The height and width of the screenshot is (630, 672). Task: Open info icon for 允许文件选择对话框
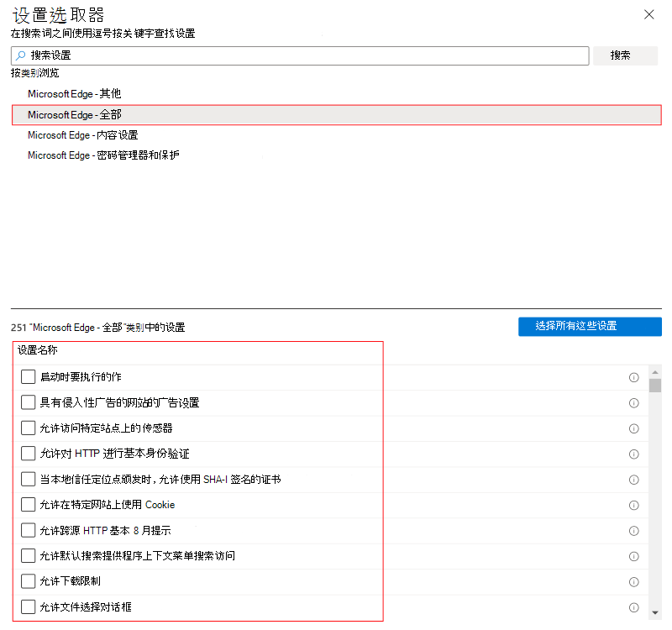click(633, 607)
